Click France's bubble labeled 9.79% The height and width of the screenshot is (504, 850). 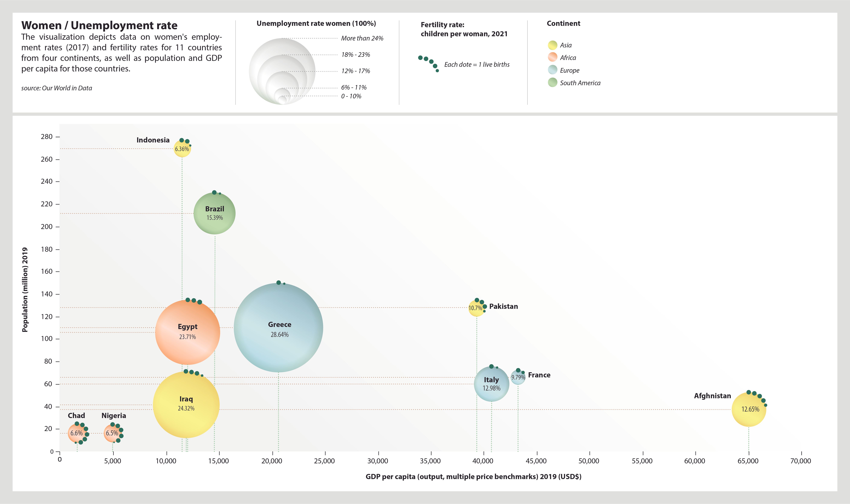pyautogui.click(x=518, y=377)
